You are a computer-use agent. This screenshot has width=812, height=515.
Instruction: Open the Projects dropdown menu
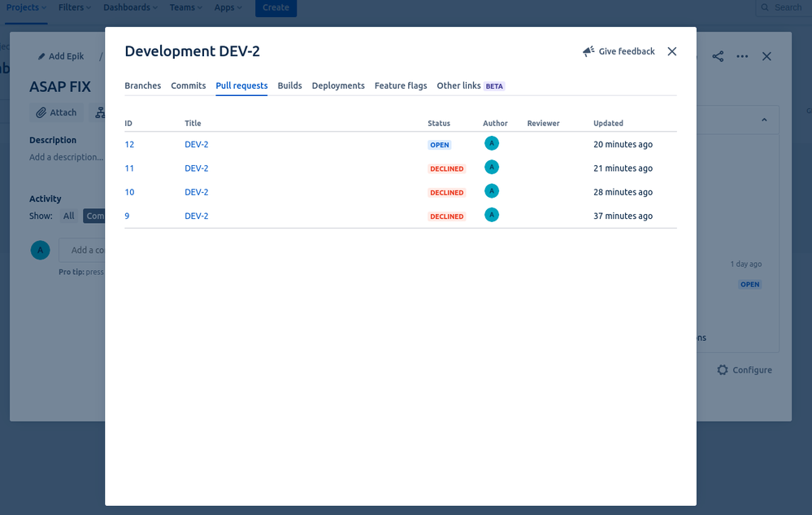coord(26,7)
